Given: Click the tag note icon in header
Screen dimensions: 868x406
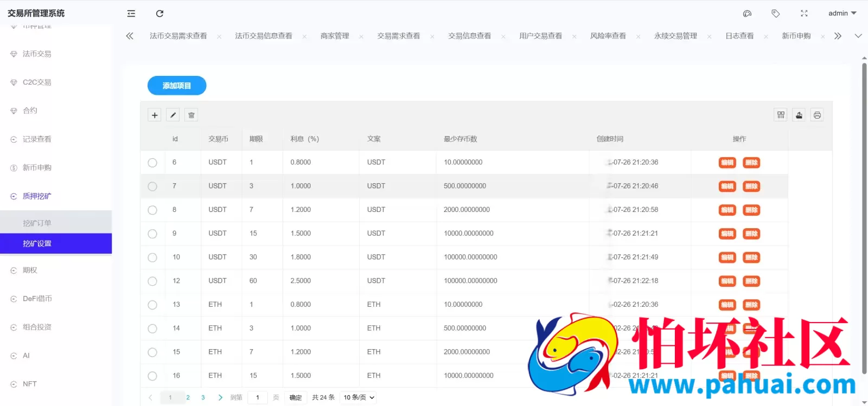Looking at the screenshot, I should (776, 14).
